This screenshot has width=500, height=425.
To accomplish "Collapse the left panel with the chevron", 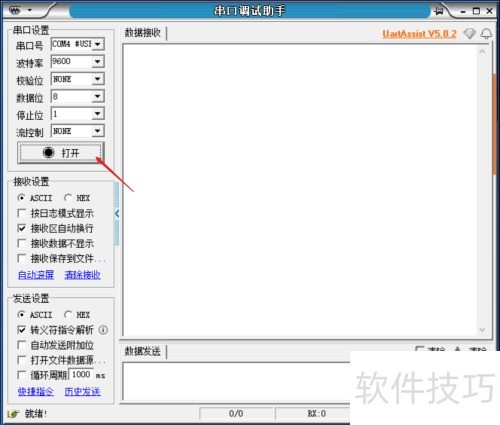I will pos(117,214).
